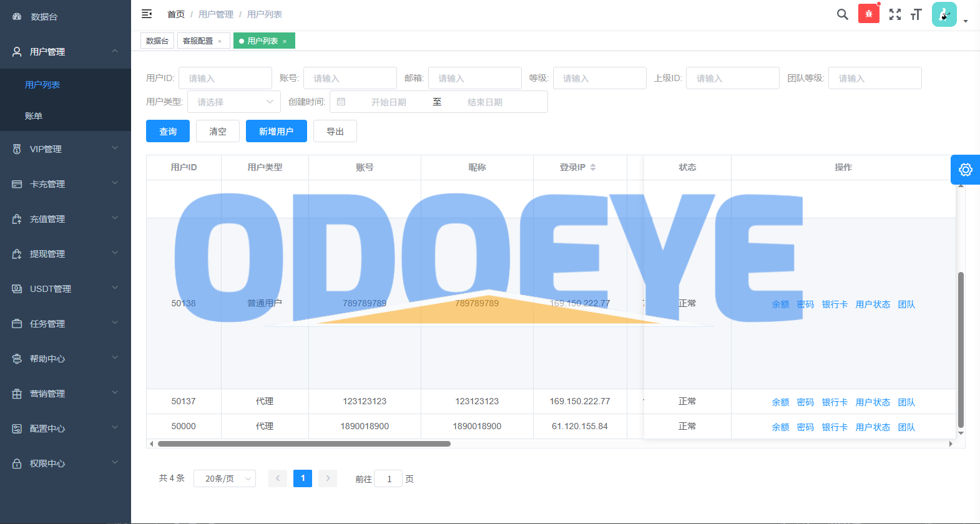Image resolution: width=980 pixels, height=524 pixels.
Task: Click the horizontal table scrollbar
Action: [x=304, y=444]
